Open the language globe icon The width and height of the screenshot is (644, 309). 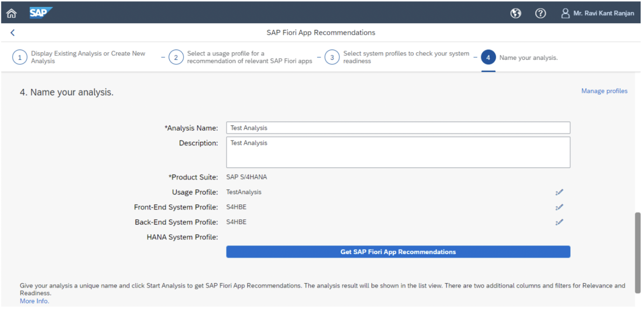pos(515,13)
